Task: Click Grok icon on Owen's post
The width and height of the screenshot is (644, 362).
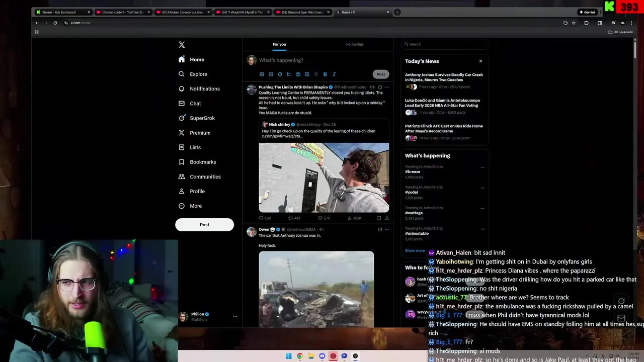Action: tap(380, 230)
